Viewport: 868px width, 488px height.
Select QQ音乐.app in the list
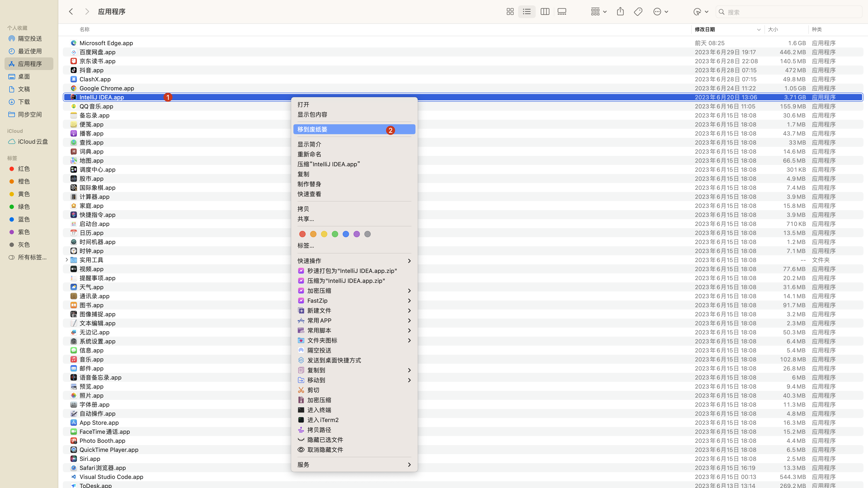(x=463, y=106)
